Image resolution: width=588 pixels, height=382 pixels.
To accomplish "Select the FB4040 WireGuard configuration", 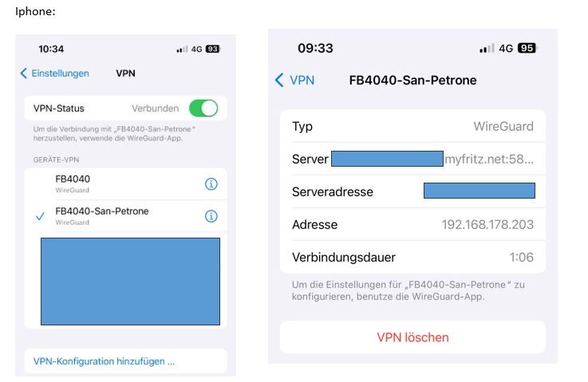I will [125, 184].
